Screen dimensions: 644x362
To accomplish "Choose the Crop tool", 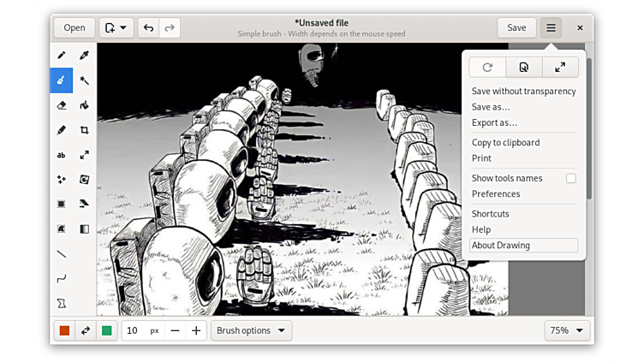I will click(x=85, y=130).
